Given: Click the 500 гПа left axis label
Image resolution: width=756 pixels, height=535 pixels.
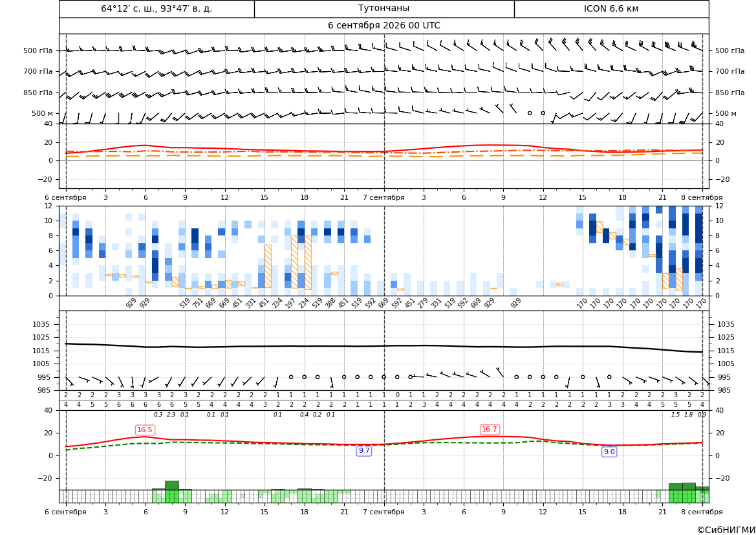Looking at the screenshot, I should [x=38, y=50].
